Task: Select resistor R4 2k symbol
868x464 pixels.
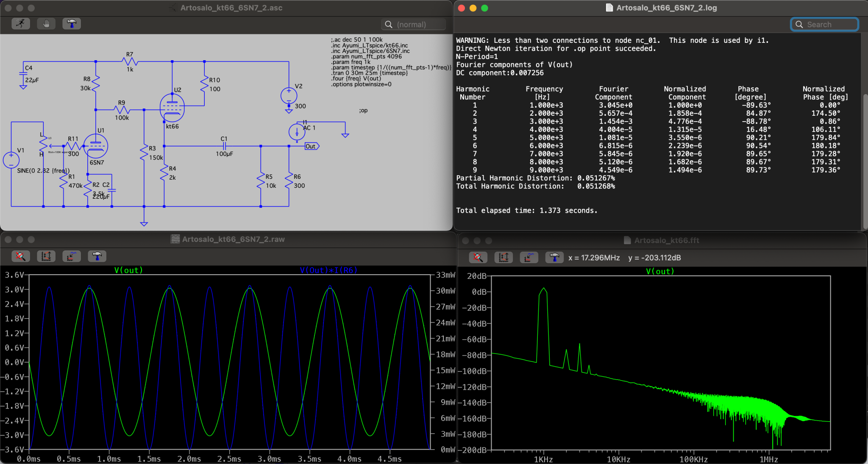Action: [x=164, y=173]
